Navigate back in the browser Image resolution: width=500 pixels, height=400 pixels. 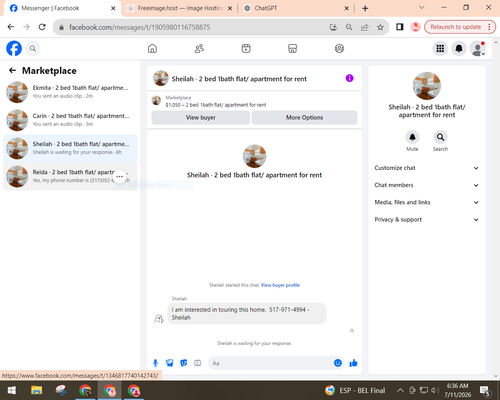pos(11,27)
